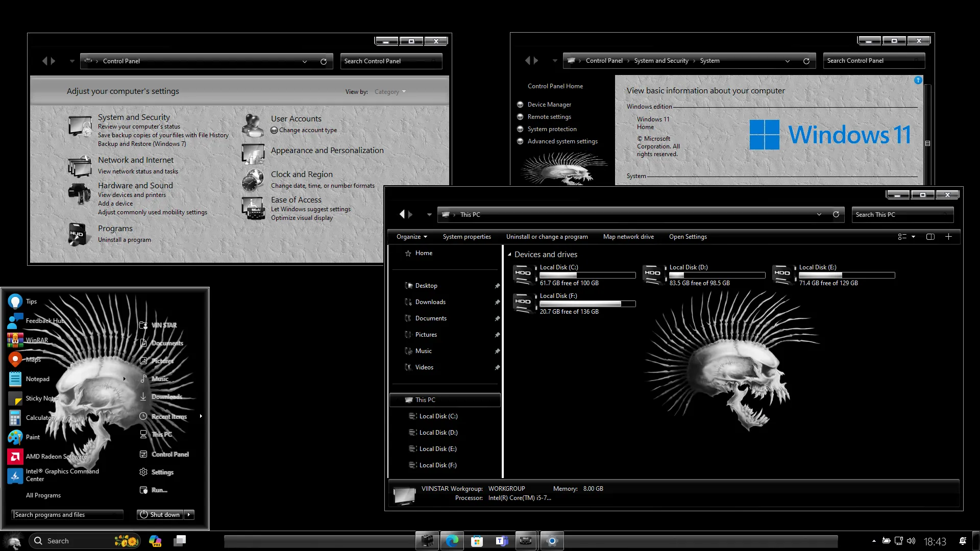
Task: Click the Local Disk (D:) usage bar
Action: pos(717,275)
